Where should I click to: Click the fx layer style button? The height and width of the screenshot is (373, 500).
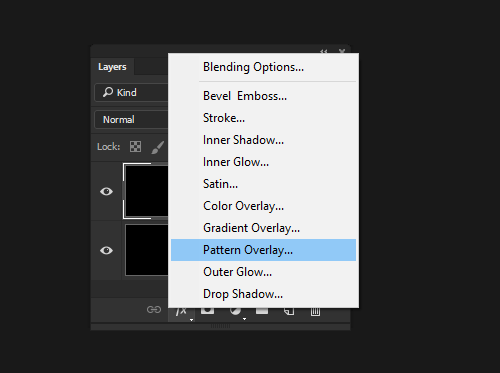click(x=182, y=311)
